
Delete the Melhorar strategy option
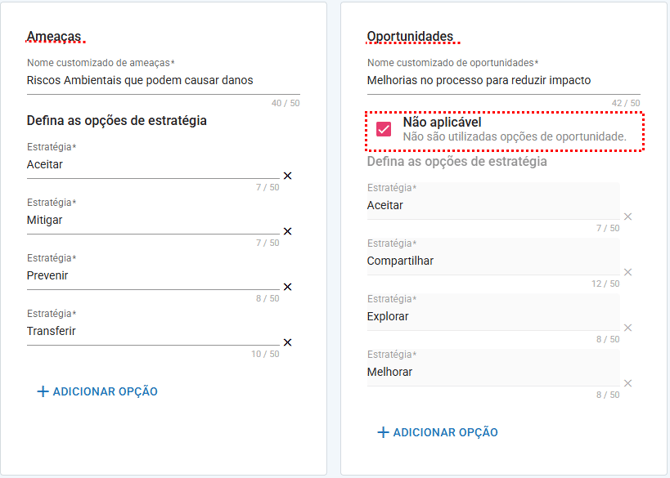[628, 383]
